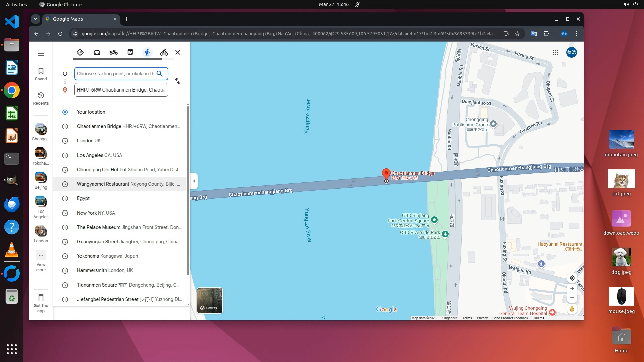
Task: Open the Google Maps hamburger menu
Action: click(x=41, y=54)
